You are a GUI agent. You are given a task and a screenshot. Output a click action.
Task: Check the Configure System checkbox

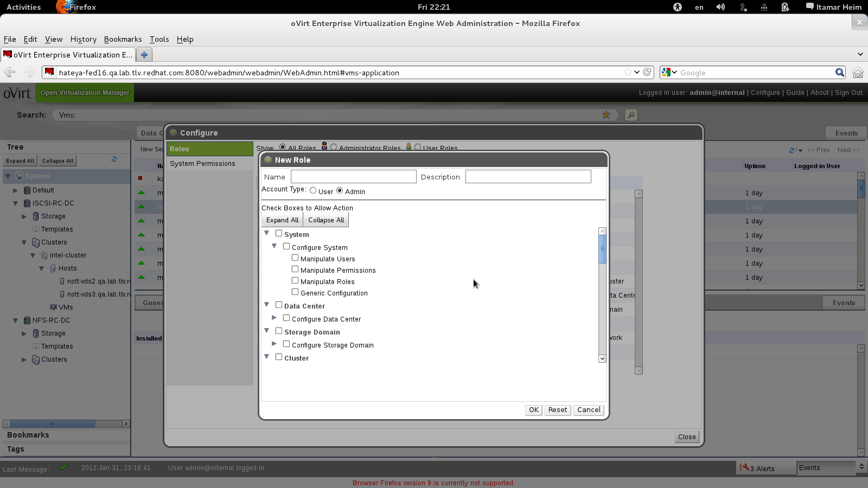[286, 246]
